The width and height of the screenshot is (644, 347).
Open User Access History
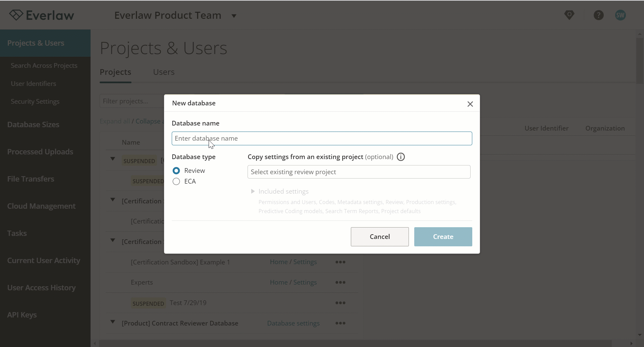click(41, 288)
